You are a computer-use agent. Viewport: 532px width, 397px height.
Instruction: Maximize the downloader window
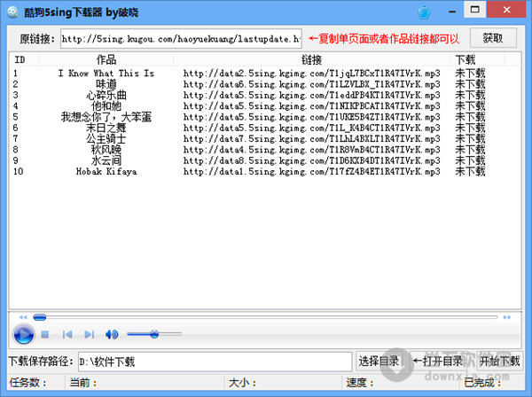(474, 10)
